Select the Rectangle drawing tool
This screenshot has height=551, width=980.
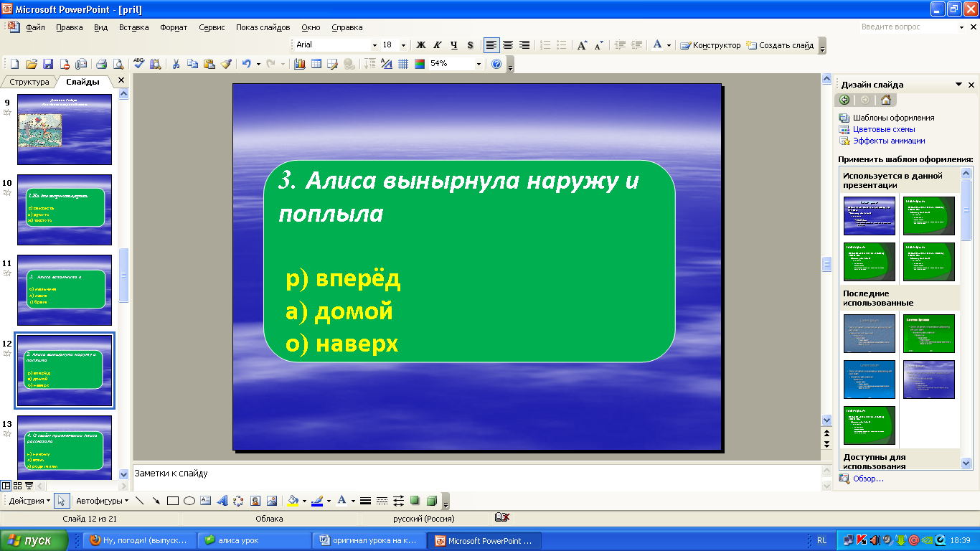[172, 501]
